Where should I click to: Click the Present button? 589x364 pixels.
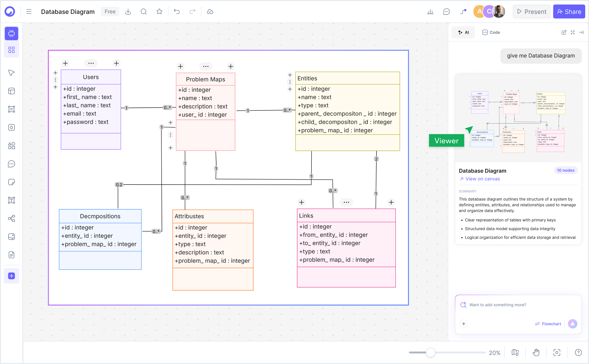[532, 11]
